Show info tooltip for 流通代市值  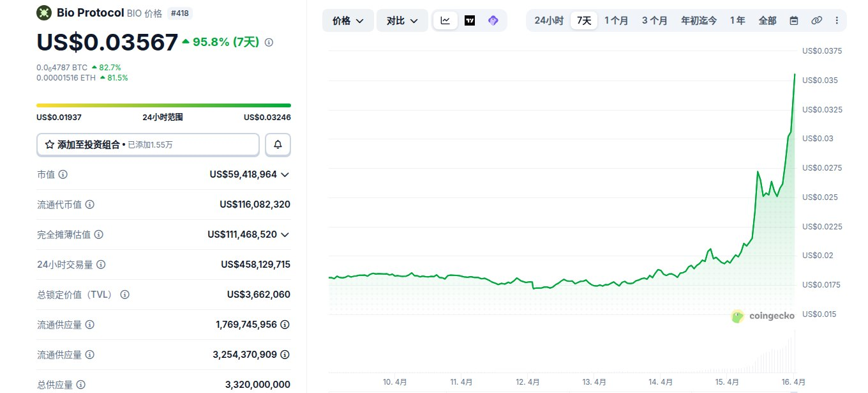coord(90,204)
